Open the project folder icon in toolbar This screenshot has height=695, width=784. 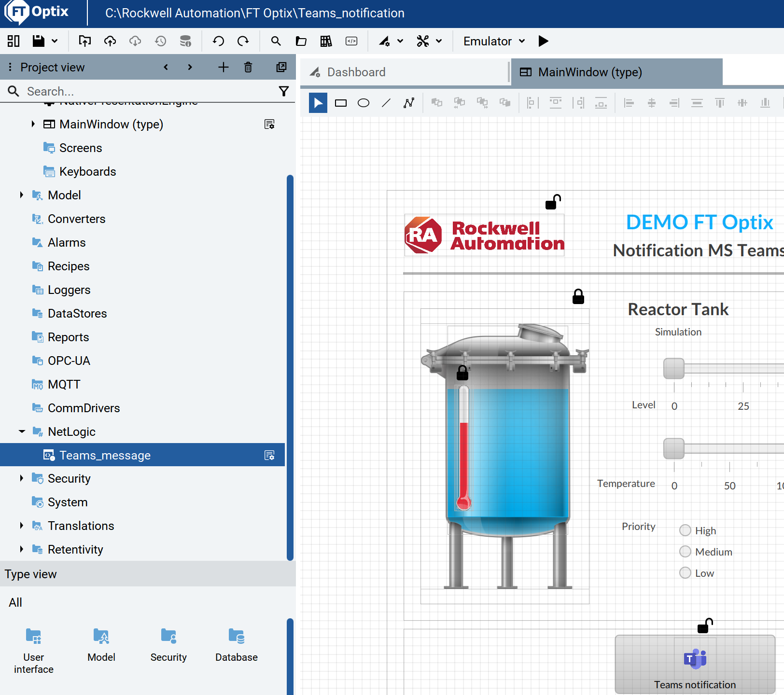point(301,41)
